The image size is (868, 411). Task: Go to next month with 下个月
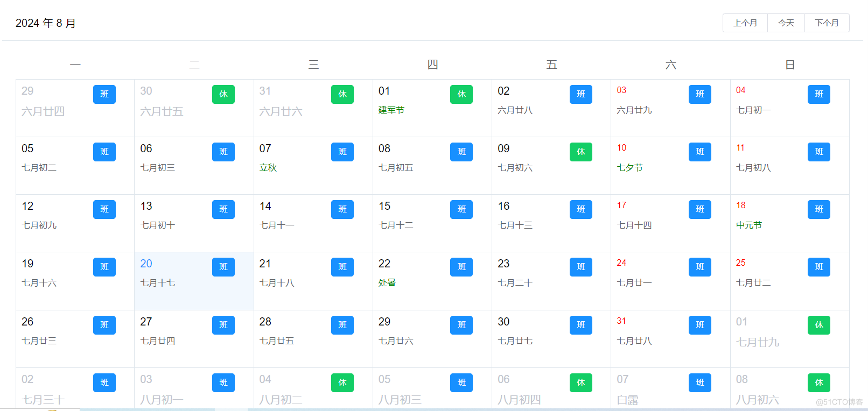[827, 23]
